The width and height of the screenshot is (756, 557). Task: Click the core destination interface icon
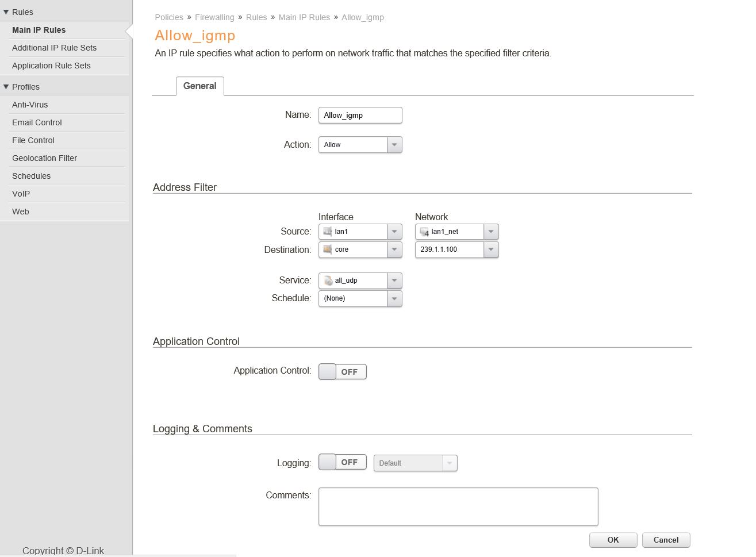tap(328, 249)
